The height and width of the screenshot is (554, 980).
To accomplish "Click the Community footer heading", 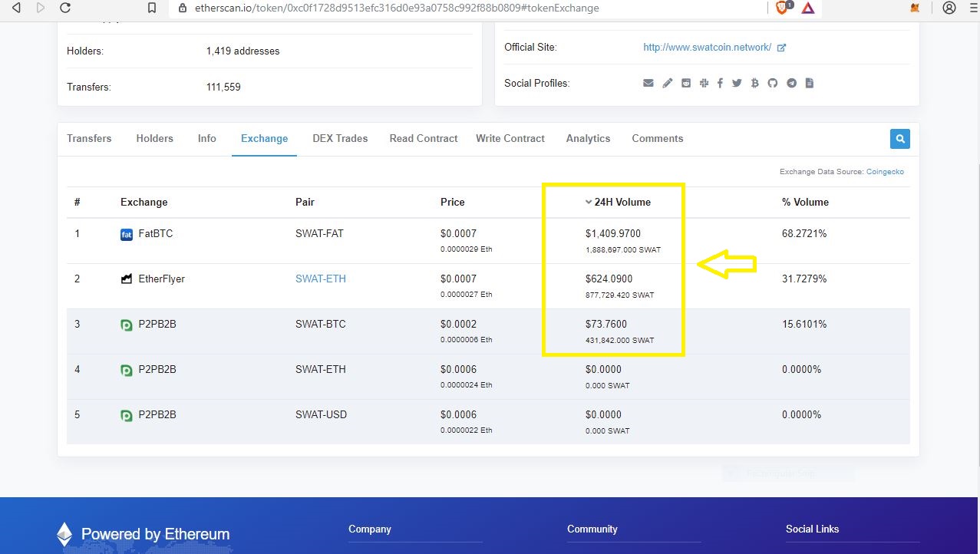I will (x=592, y=529).
